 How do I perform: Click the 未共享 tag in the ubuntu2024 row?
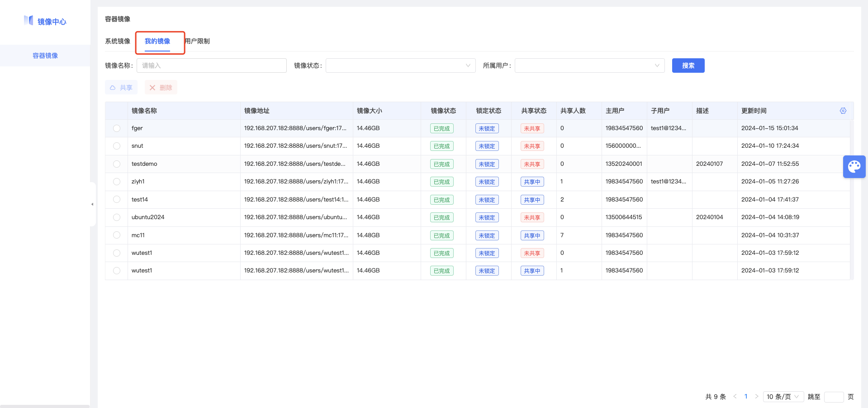point(532,217)
